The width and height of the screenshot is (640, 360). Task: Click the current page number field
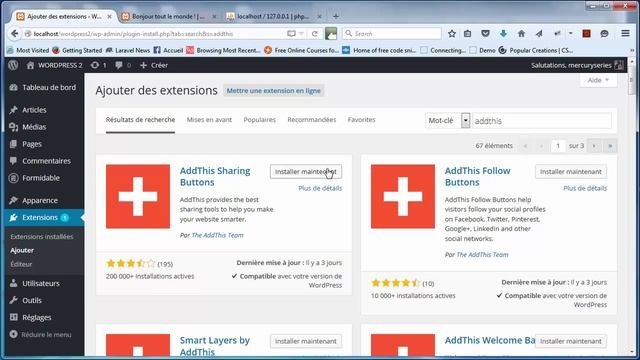pyautogui.click(x=558, y=146)
